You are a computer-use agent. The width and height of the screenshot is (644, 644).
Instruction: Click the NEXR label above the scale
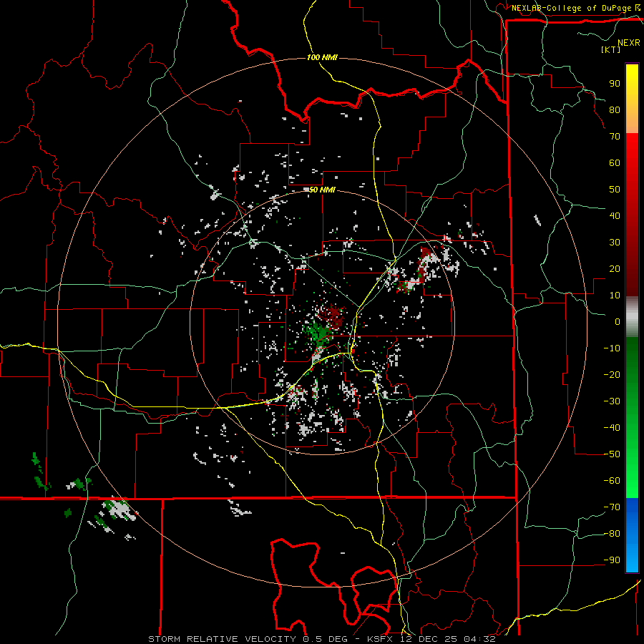[x=628, y=43]
